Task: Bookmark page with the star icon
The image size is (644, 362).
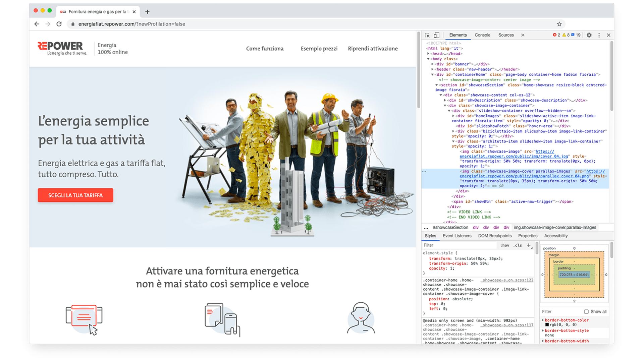Action: point(559,24)
